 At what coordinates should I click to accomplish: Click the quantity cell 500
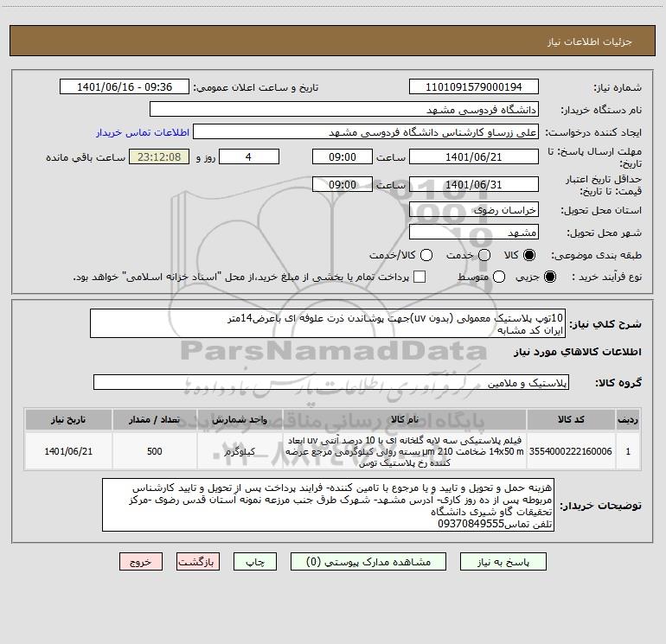(155, 451)
